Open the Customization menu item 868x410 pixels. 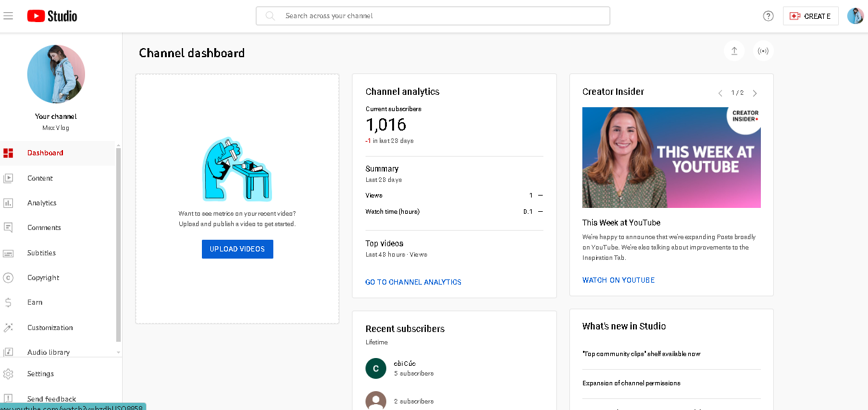click(50, 327)
